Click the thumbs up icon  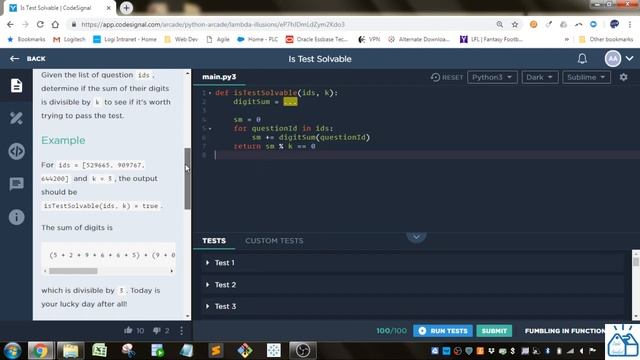click(x=128, y=330)
